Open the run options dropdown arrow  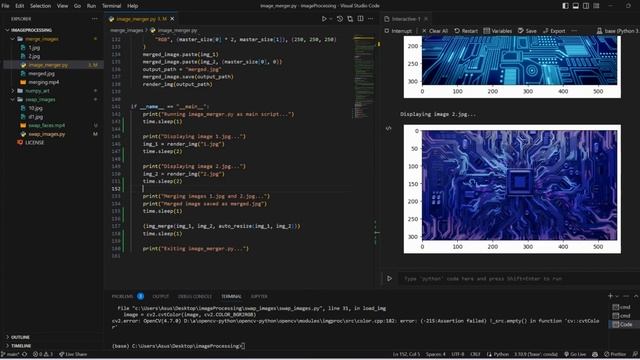[331, 19]
